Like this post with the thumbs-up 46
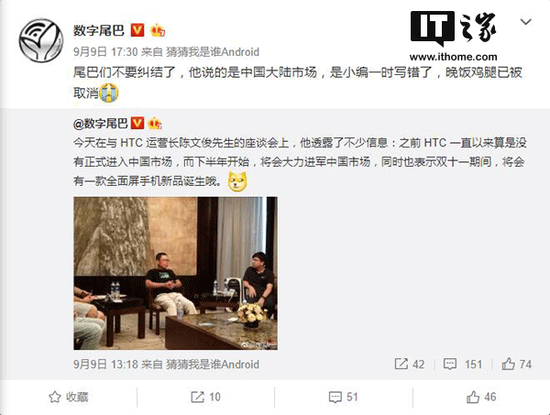550x415 pixels. [481, 397]
